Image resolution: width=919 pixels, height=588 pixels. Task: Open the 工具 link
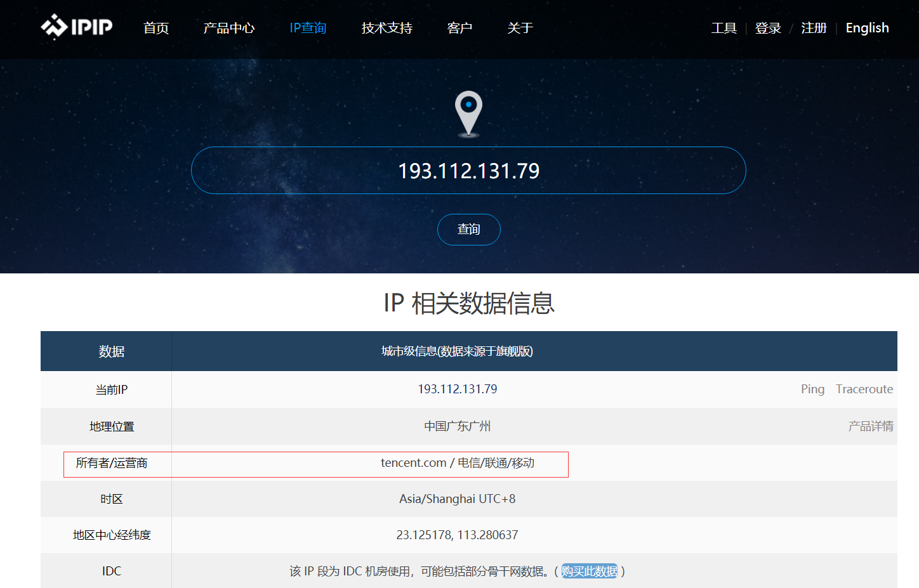724,28
